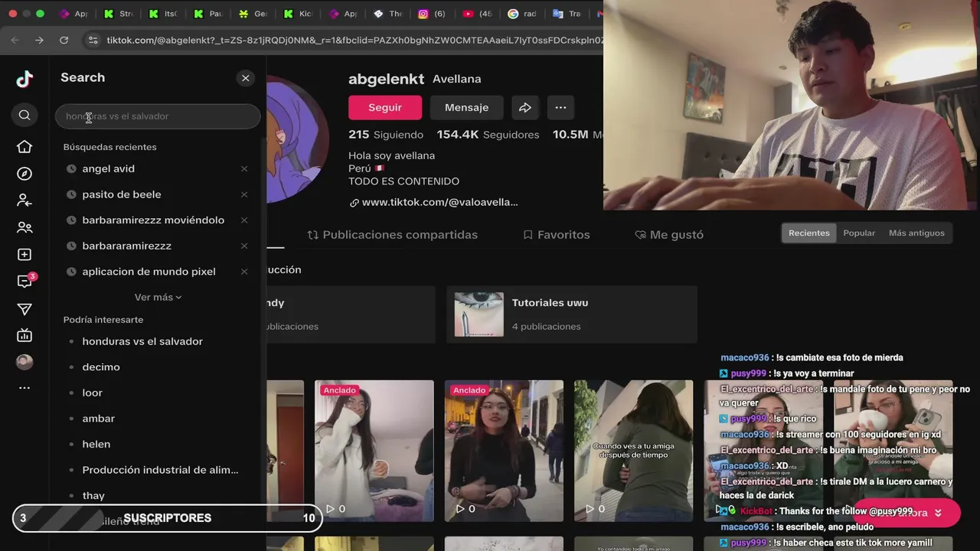Choose suggestion 'ambar'
980x551 pixels.
tap(98, 419)
